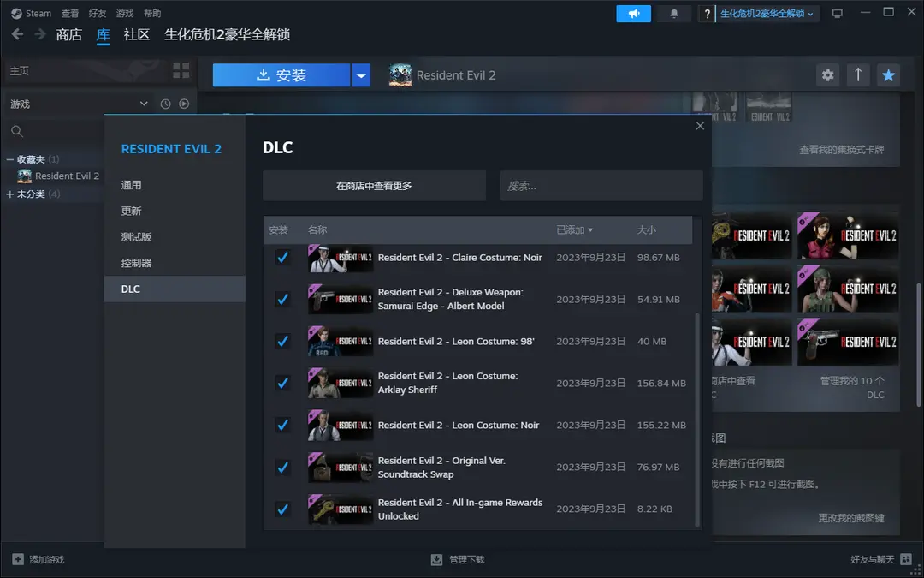Open the 游戏 menu in menu bar
This screenshot has height=578, width=924.
[x=124, y=13]
